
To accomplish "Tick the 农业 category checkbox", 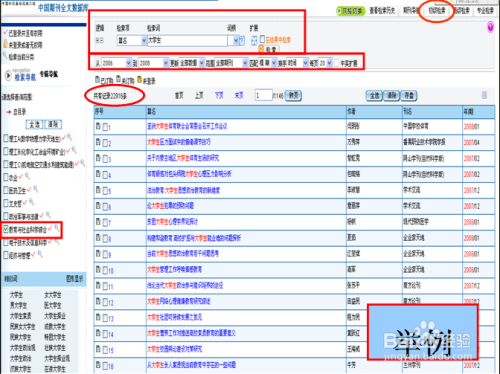I will coord(6,177).
